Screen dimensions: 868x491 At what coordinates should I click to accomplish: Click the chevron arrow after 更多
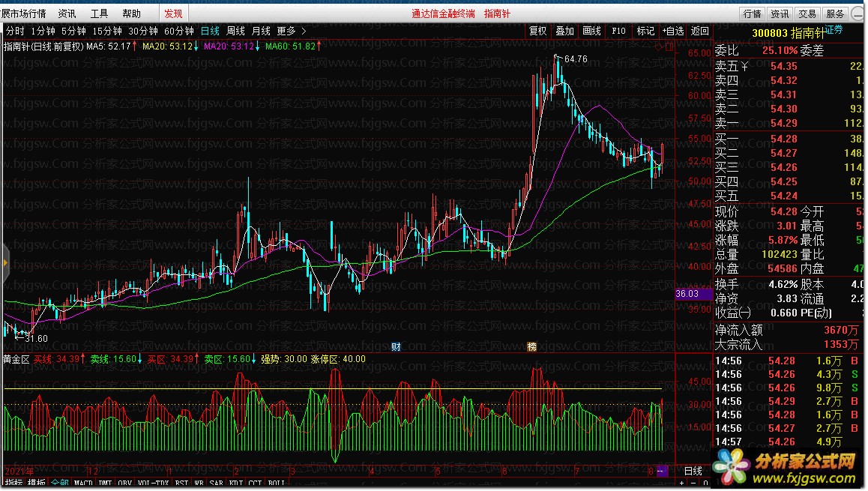coord(304,31)
